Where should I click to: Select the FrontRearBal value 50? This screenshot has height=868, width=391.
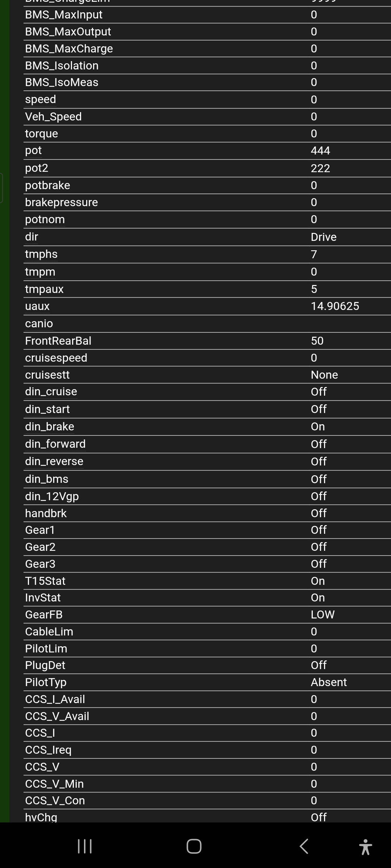317,341
